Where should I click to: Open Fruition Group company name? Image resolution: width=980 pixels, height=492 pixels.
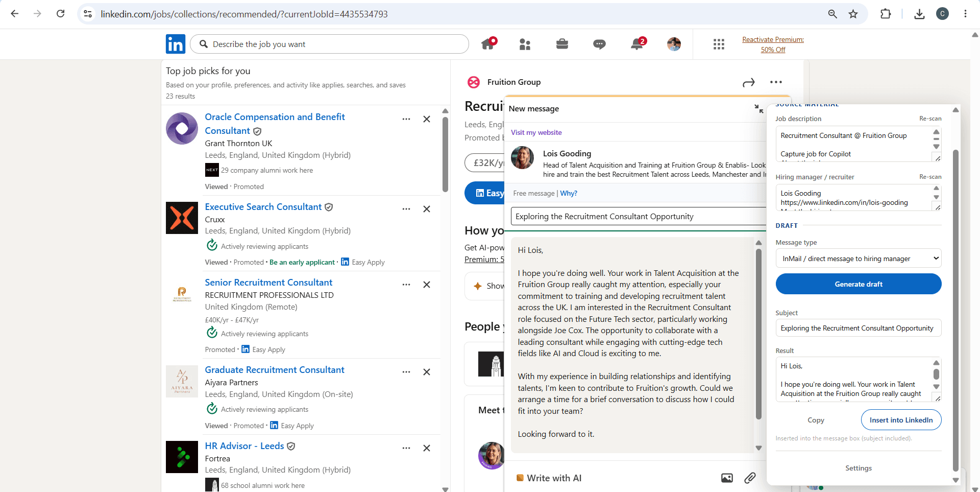tap(514, 82)
